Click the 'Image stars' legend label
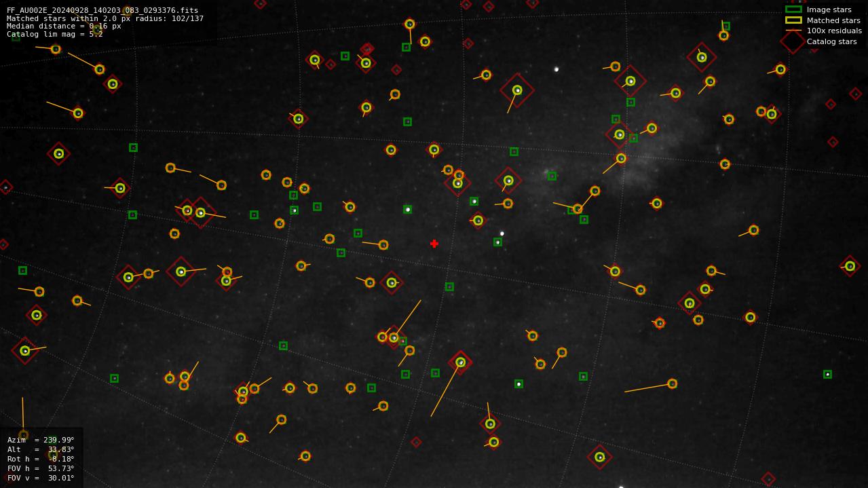The width and height of the screenshot is (868, 488). 829,10
